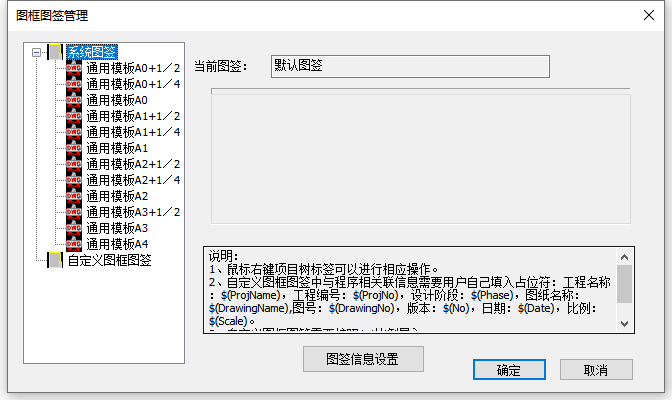Select template 通用模板A1+1/2
This screenshot has height=400, width=672.
(133, 116)
